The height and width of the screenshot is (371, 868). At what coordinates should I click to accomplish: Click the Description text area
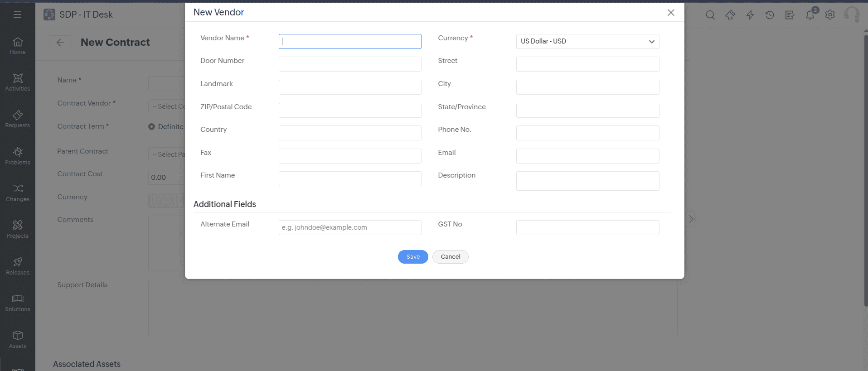(587, 181)
